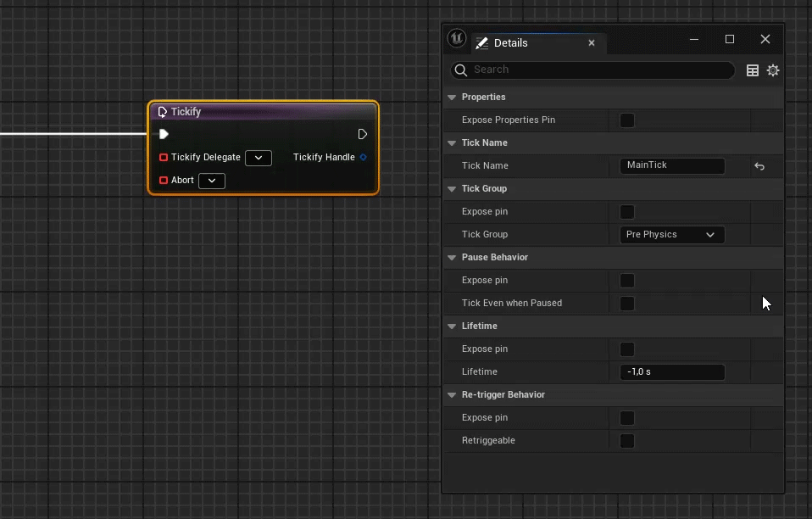The height and width of the screenshot is (519, 812).
Task: Open the Tickify Delegate dropdown
Action: tap(259, 158)
